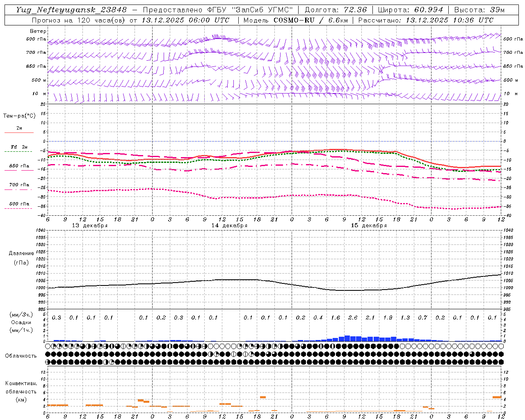Click the '13 декабря' date label
The width and height of the screenshot is (525, 420).
click(x=90, y=226)
